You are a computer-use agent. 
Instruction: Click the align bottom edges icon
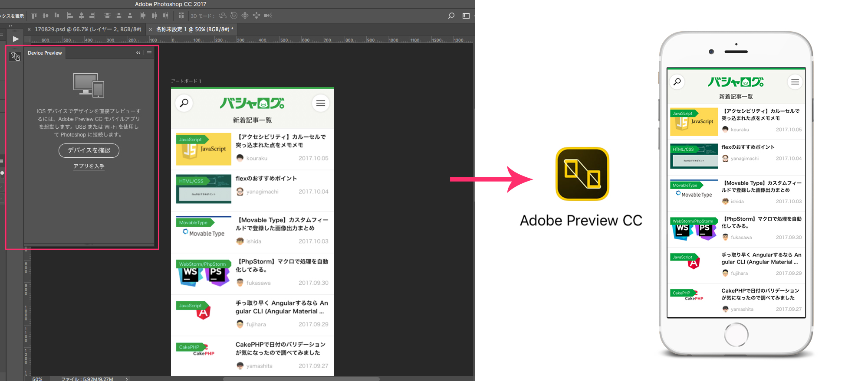coord(57,16)
